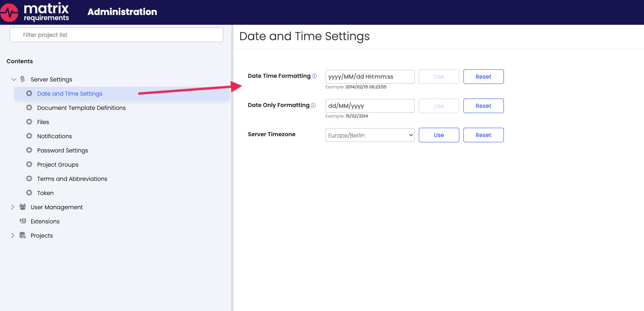Click gear icon beside Date and Time Settings
644x311 pixels.
[x=29, y=93]
